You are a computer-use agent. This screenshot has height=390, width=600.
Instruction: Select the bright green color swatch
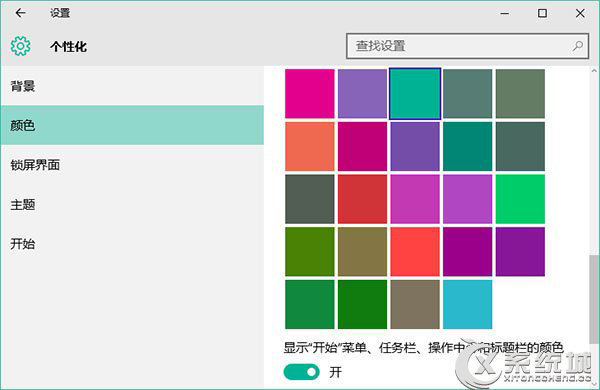(x=520, y=199)
